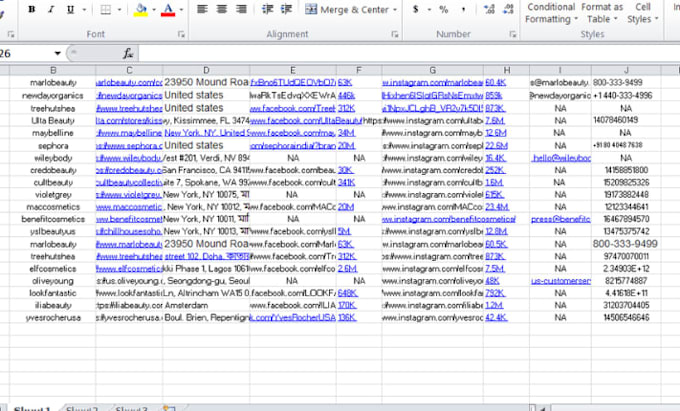Select cell containing oliveyoung

click(53, 281)
